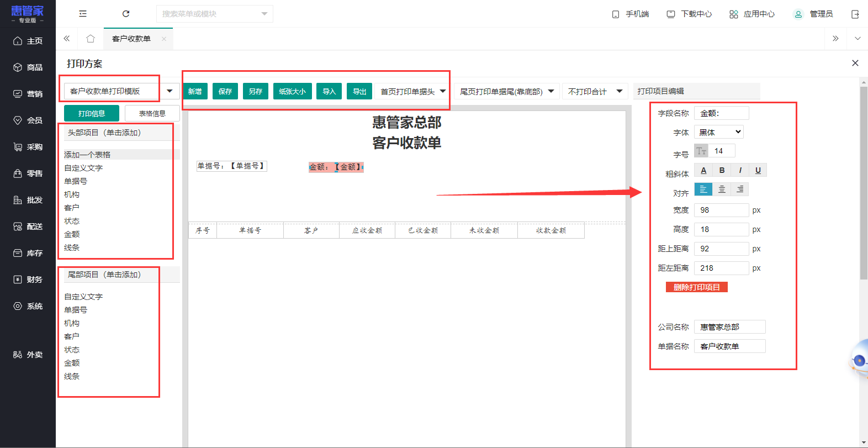Screen dimensions: 868x448
Task: Add 自定义文字 under 头部项目
Action: [x=83, y=168]
